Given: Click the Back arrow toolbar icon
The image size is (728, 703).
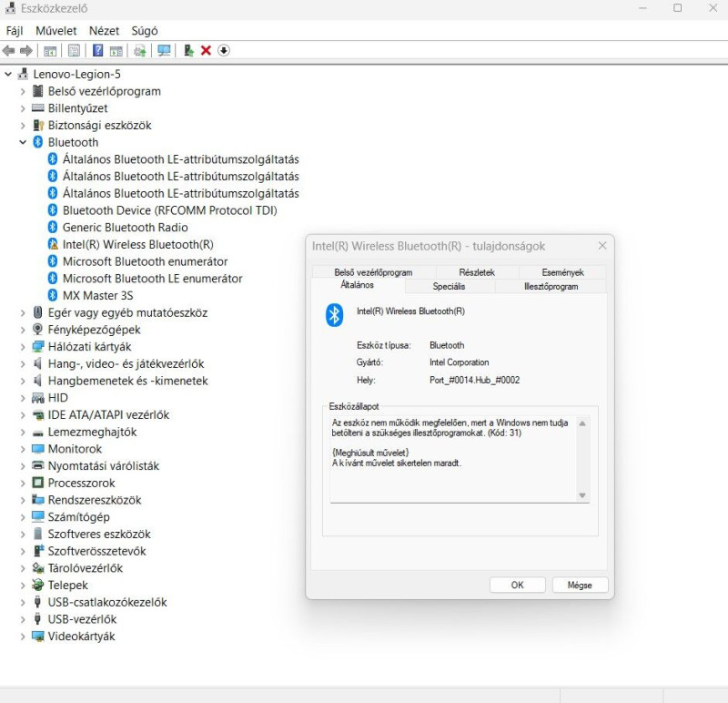Looking at the screenshot, I should click(8, 50).
